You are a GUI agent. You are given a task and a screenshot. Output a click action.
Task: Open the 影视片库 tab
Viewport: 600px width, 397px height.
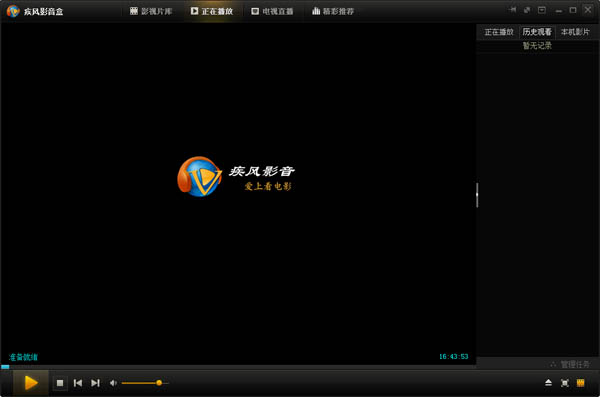tap(151, 11)
